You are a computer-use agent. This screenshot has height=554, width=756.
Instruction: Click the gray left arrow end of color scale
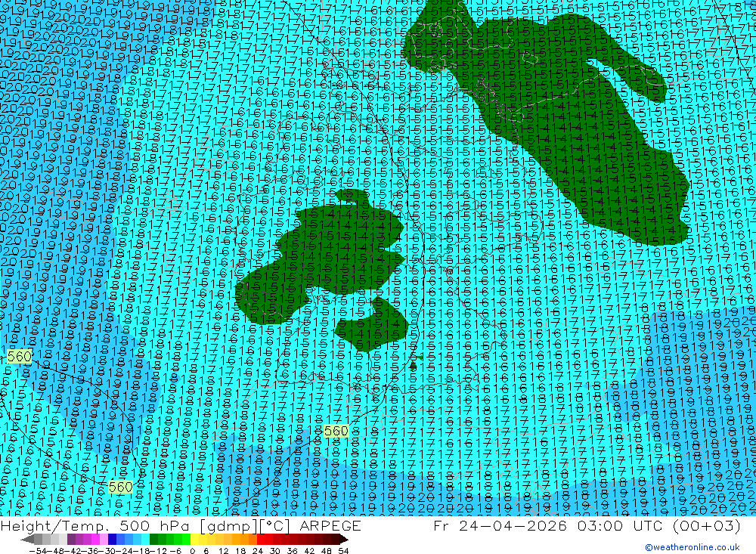point(27,540)
